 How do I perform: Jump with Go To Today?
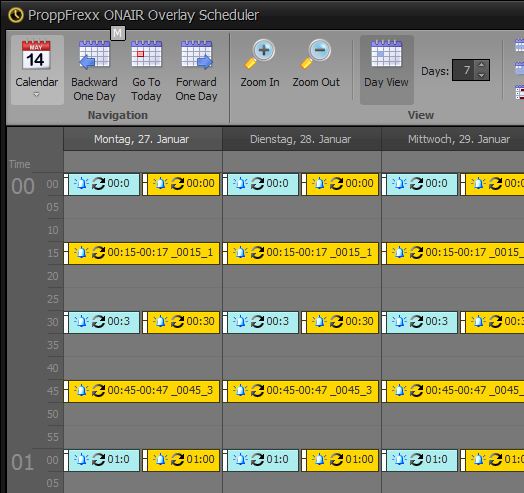146,70
